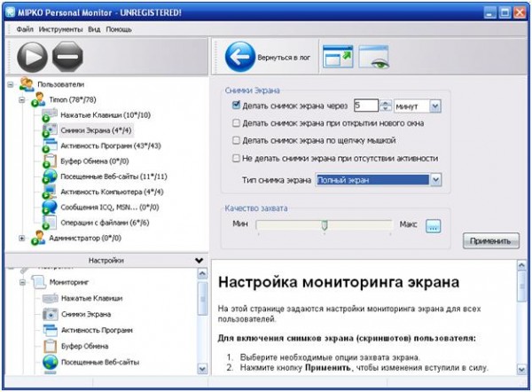The height and width of the screenshot is (392, 532).
Task: Adjust the capture quality slider thumb
Action: (325, 224)
